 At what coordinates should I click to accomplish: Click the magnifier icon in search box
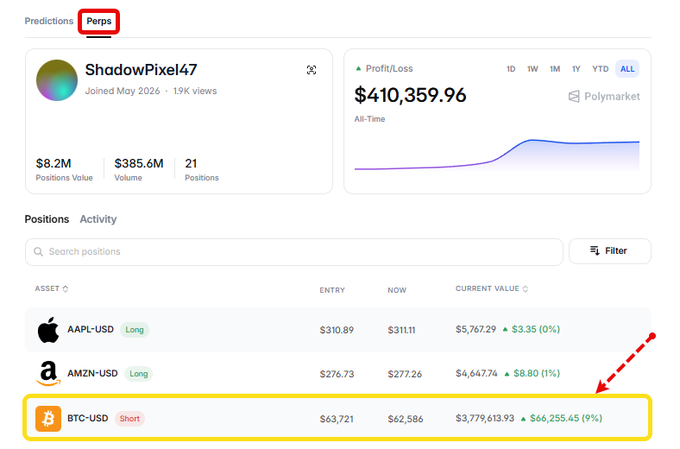[38, 252]
